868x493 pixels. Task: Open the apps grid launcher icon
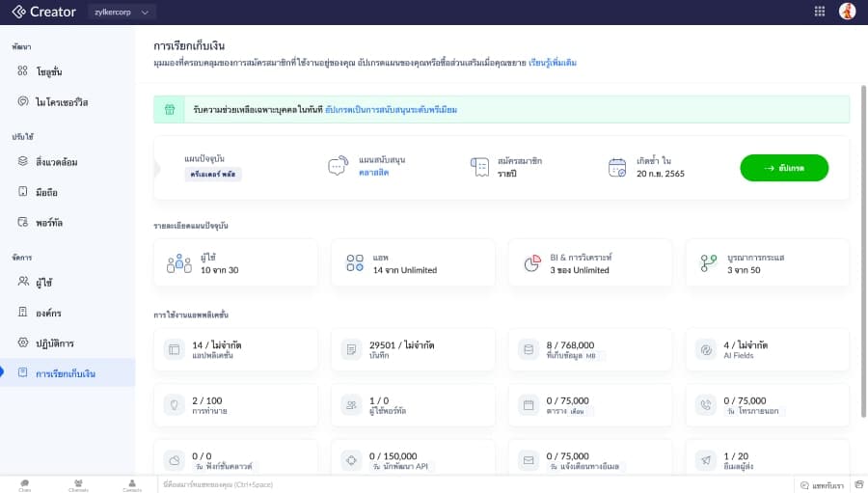click(820, 12)
